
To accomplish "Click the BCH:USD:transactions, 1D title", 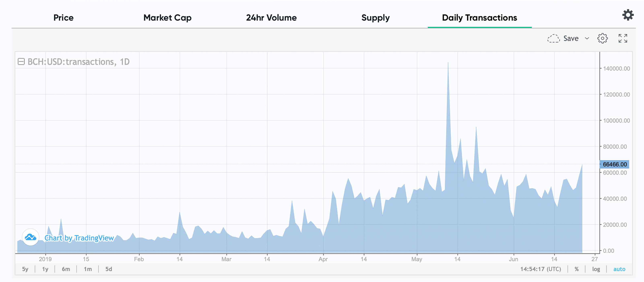I will pyautogui.click(x=78, y=62).
